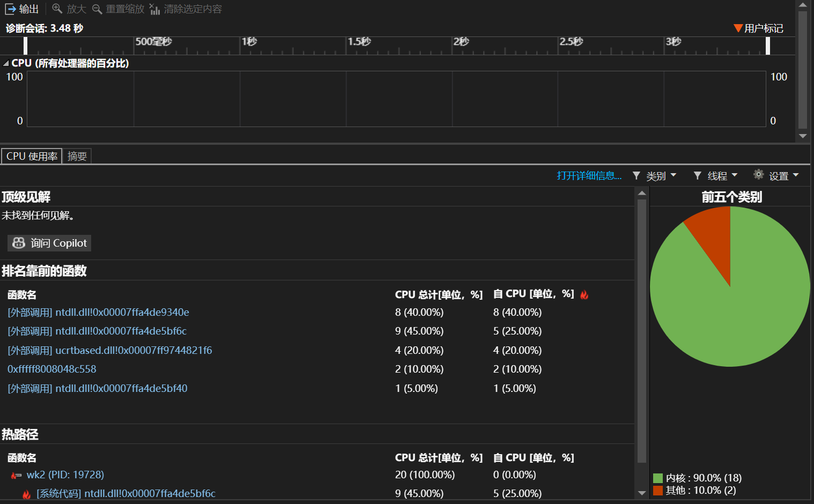This screenshot has height=504, width=814.
Task: Click the Reset Zoom (重置缩放) magnifier icon
Action: pos(97,9)
